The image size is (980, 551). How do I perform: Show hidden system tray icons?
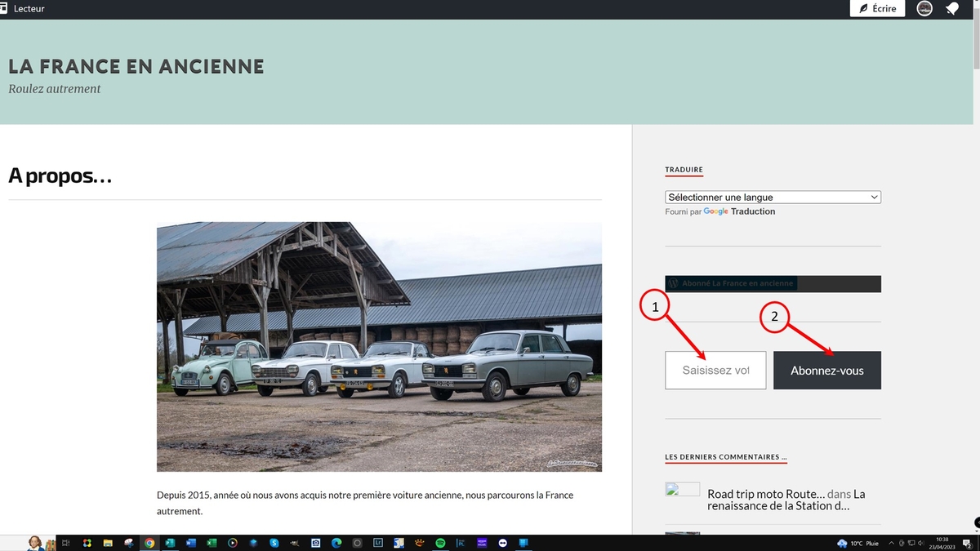pos(892,543)
